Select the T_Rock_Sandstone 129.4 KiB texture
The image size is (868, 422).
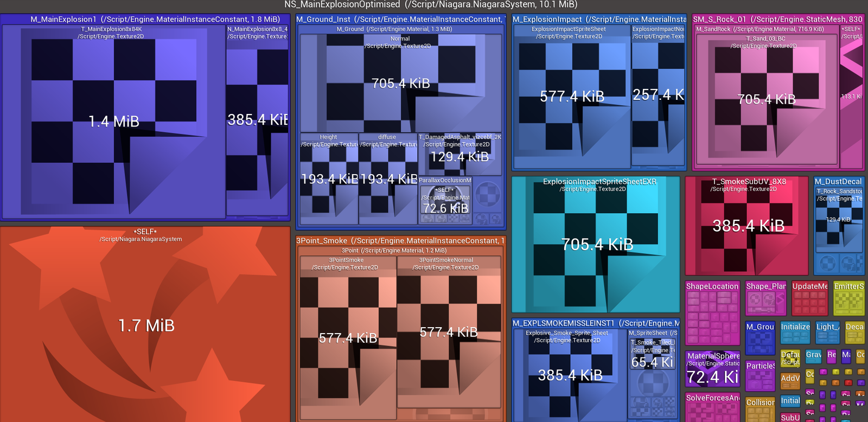[839, 219]
